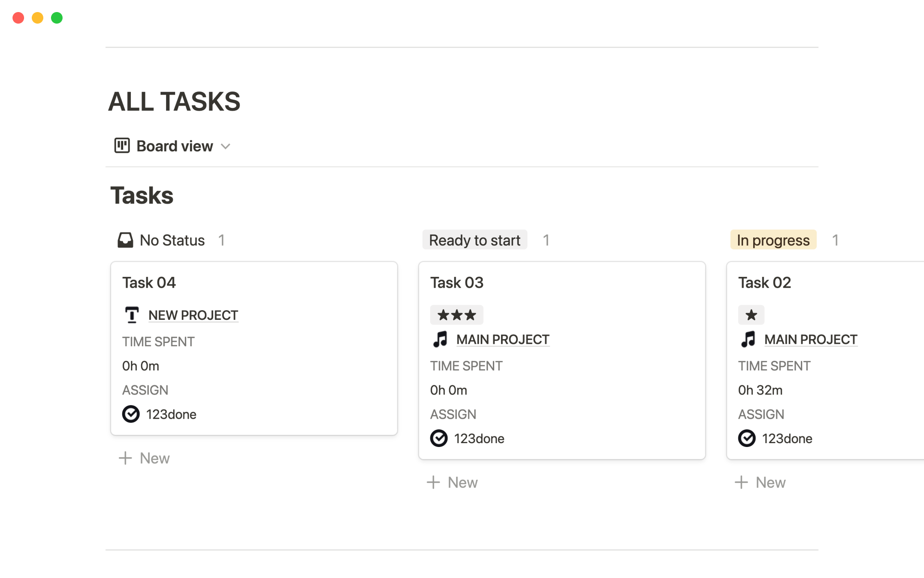
Task: Click the single-star priority tag on Task 02
Action: (751, 315)
